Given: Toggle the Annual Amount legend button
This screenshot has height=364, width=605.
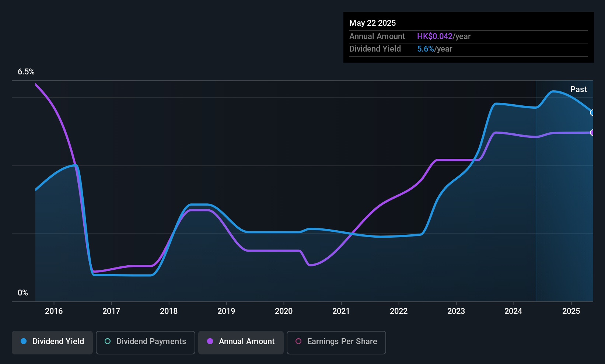Looking at the screenshot, I should pyautogui.click(x=241, y=342).
